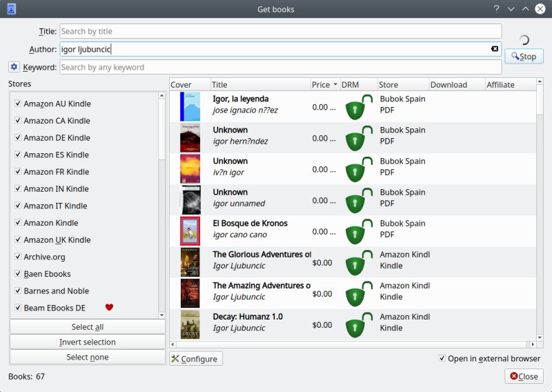
Task: Click the Title column header
Action: pyautogui.click(x=259, y=85)
